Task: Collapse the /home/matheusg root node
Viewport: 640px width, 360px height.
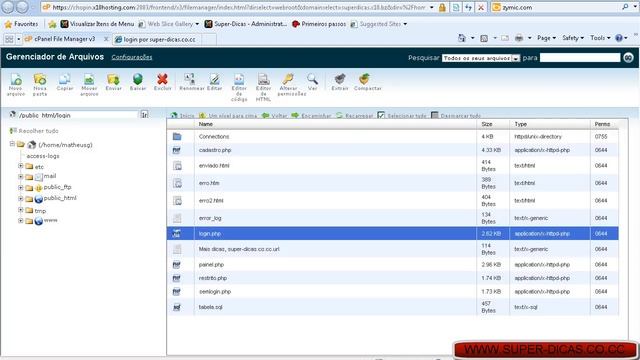Action: click(x=12, y=144)
